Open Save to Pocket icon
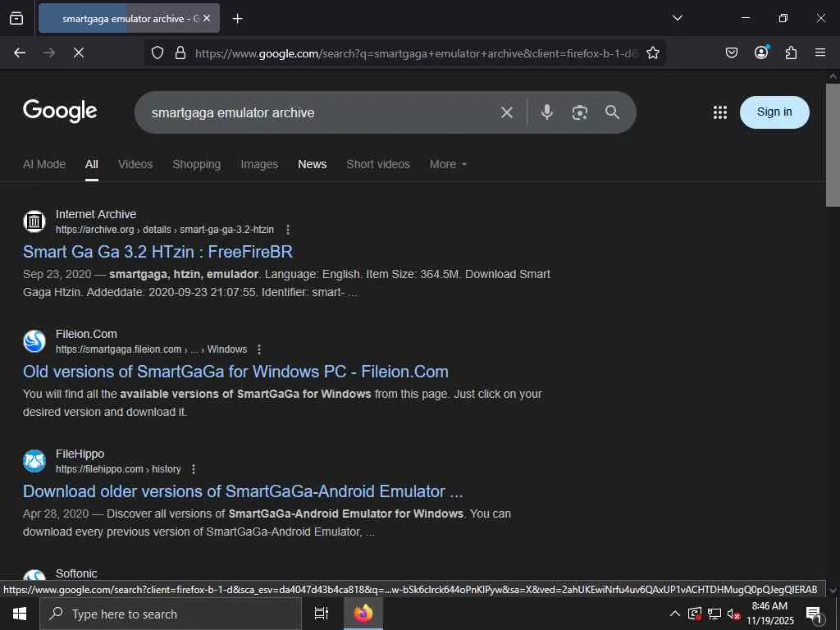840x630 pixels. [731, 52]
